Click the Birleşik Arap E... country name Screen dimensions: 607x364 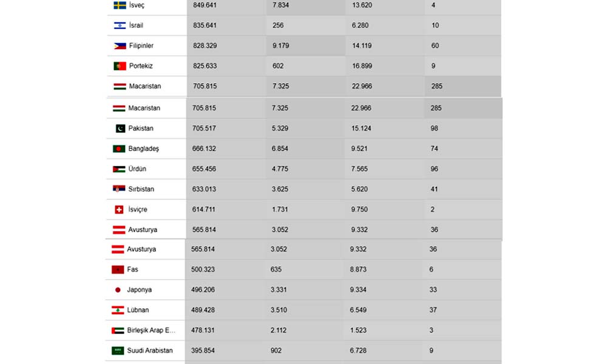151,331
